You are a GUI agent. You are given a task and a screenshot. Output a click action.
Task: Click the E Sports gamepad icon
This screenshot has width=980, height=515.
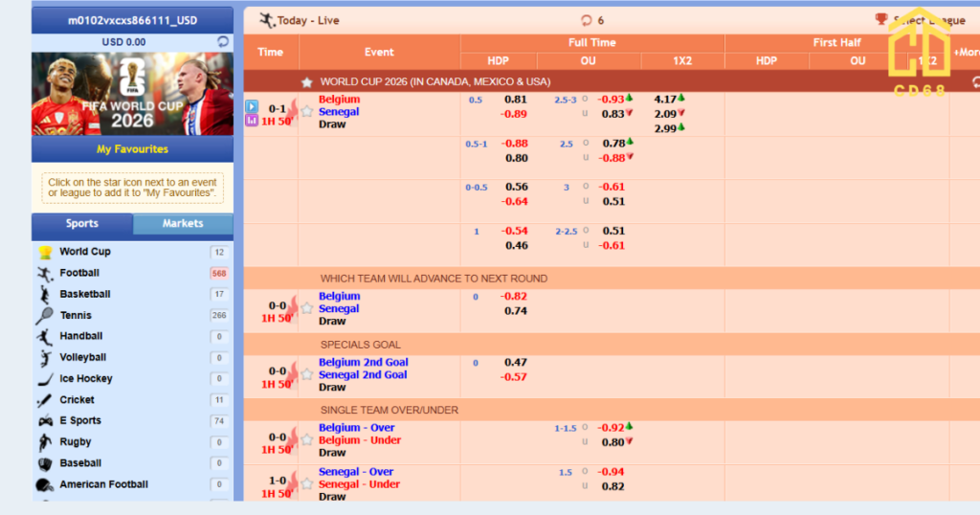click(x=45, y=421)
